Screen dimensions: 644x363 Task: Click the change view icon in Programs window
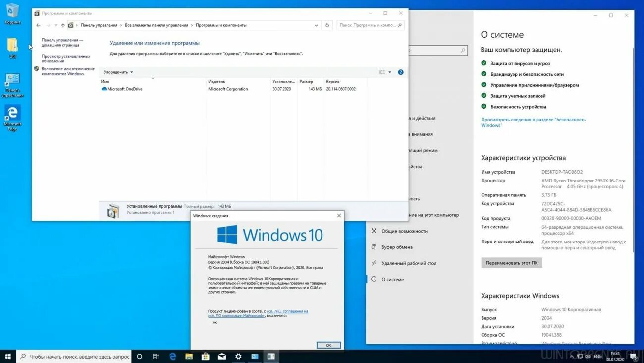pyautogui.click(x=382, y=72)
